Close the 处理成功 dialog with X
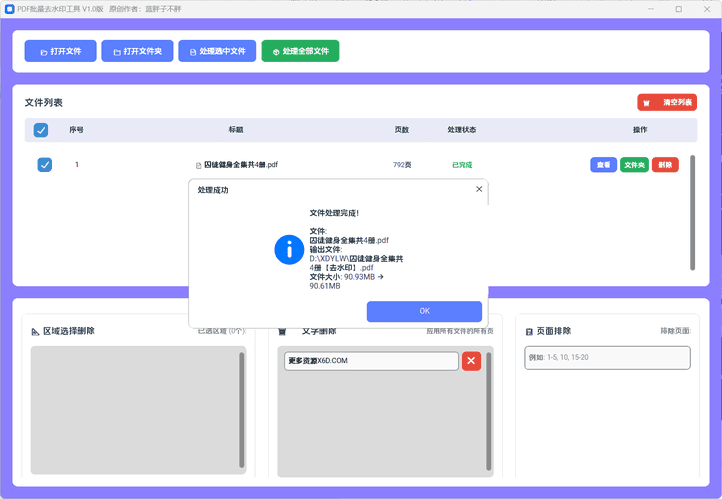This screenshot has width=722, height=499. click(x=478, y=189)
